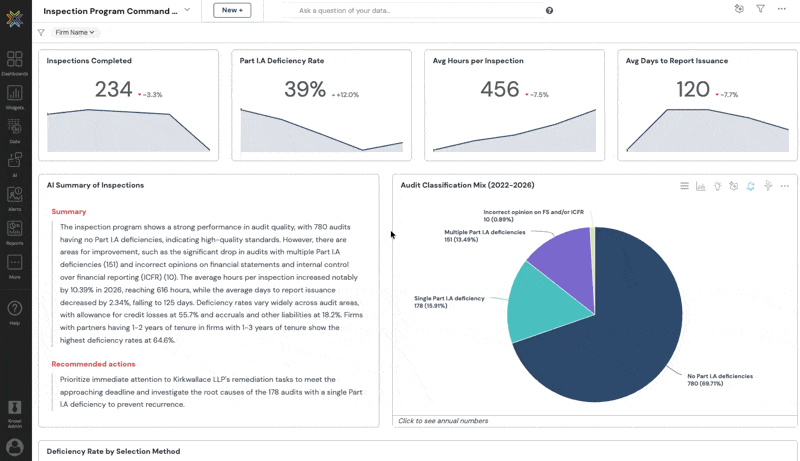The width and height of the screenshot is (800, 461).
Task: Click the 'Multiple Part I.A deficiencies 151 (13.49%)' label
Action: (x=485, y=236)
